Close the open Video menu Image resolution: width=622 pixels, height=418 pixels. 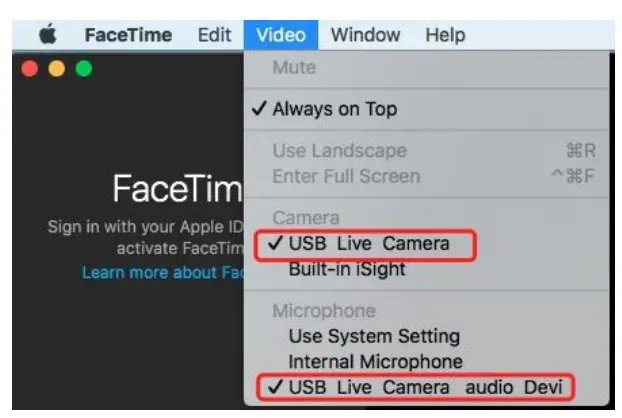[280, 35]
